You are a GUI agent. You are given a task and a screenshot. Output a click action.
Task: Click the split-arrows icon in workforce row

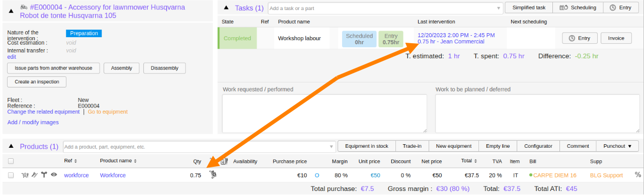[x=44, y=175]
